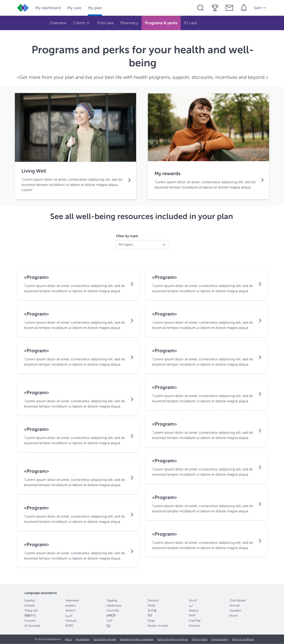Open Terms & conditions in the footer
This screenshot has width=284, height=644.
click(243, 639)
